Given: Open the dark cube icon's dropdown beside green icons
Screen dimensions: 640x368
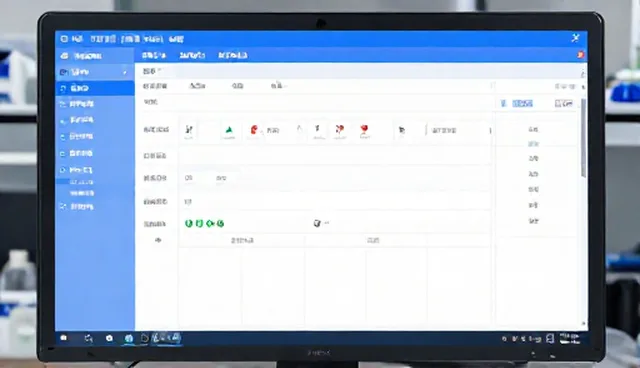Looking at the screenshot, I should 321,223.
